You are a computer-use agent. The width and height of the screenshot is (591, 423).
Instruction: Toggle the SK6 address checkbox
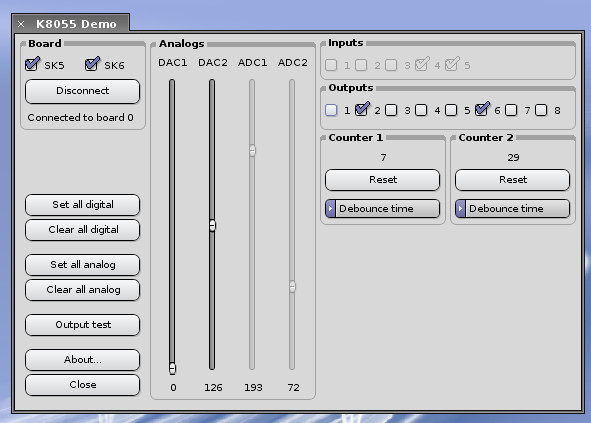[x=92, y=64]
